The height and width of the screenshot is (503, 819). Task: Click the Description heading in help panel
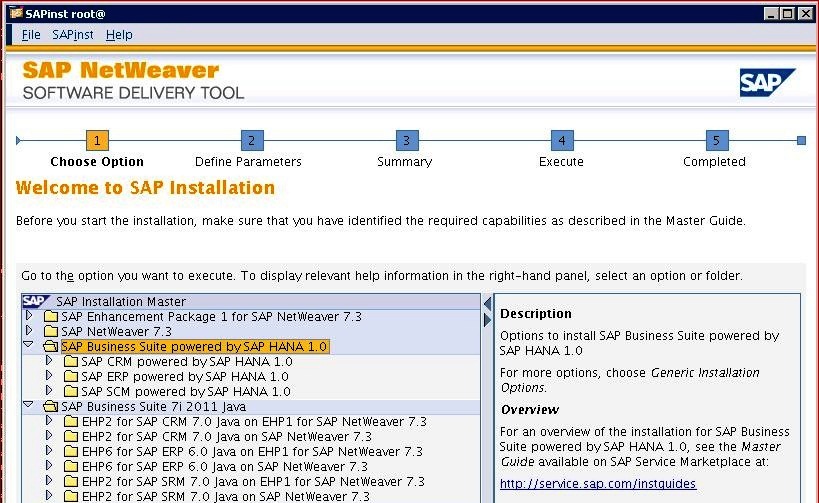(536, 314)
